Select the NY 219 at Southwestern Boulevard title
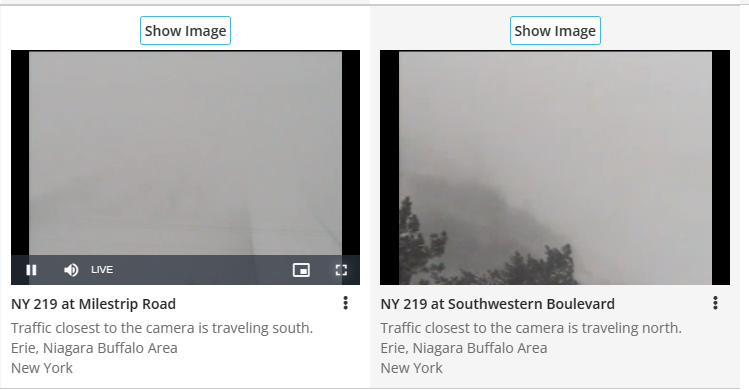749x390 pixels. [498, 304]
